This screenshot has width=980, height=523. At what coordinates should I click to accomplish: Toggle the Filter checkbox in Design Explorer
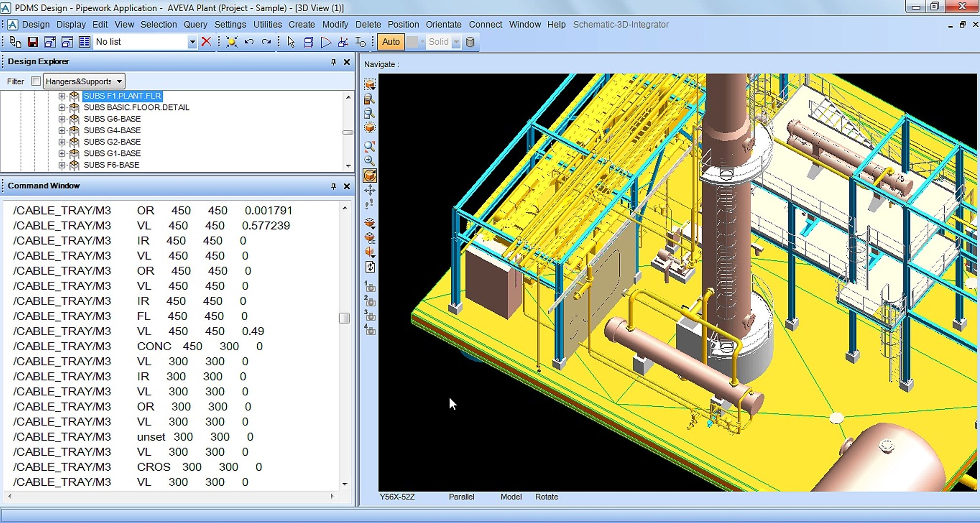[36, 81]
